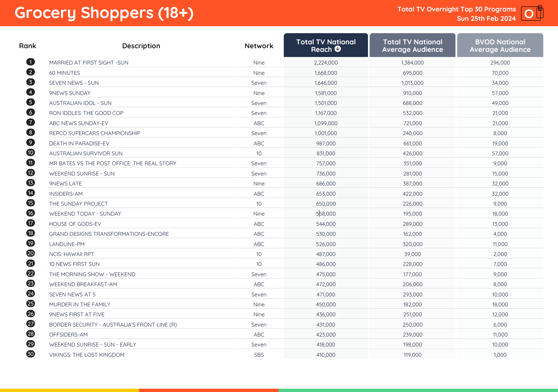
Task: Open the MARRIED AT FIRST SIGHT -SUN row
Action: (x=89, y=63)
